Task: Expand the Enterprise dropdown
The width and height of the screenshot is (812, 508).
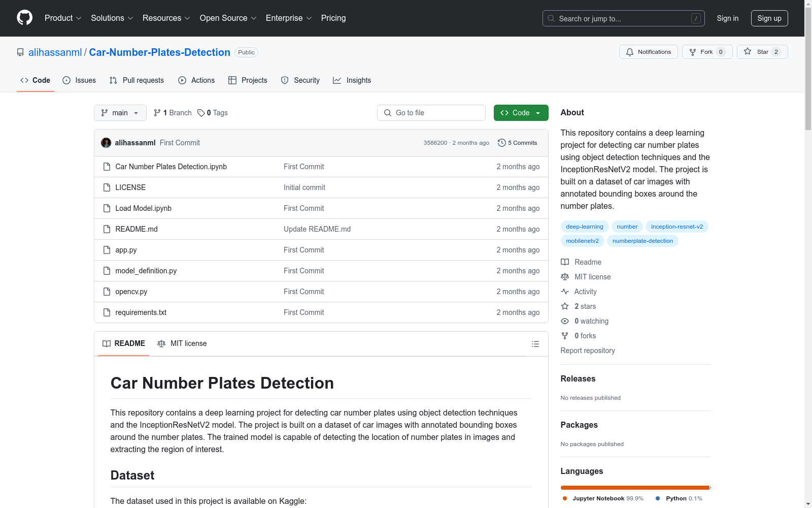Action: click(289, 18)
